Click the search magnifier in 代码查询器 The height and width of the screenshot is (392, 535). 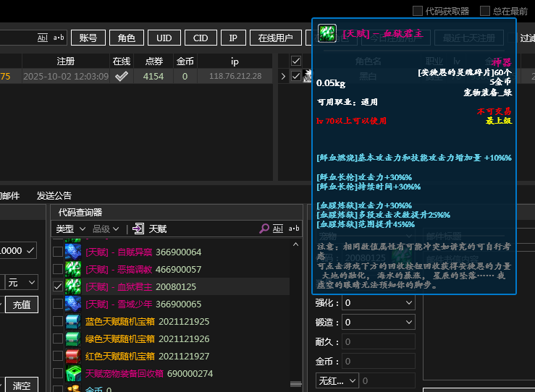[x=264, y=229]
